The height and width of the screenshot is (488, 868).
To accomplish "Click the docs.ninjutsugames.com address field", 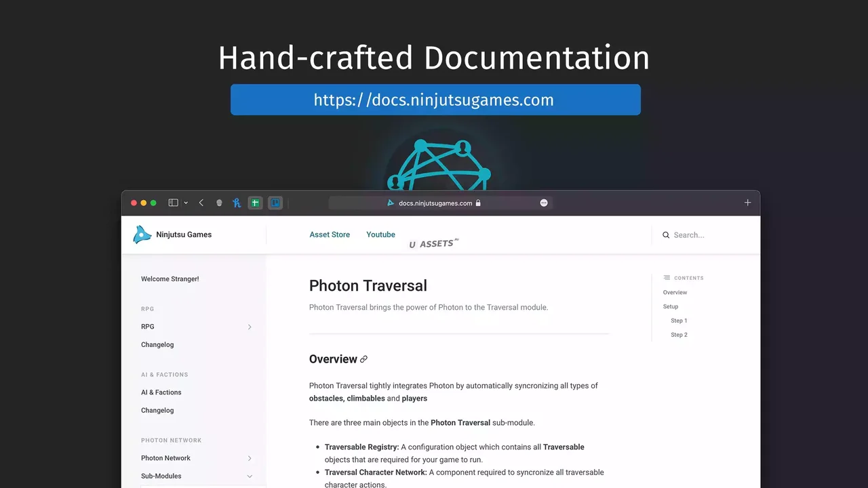I will pos(440,203).
